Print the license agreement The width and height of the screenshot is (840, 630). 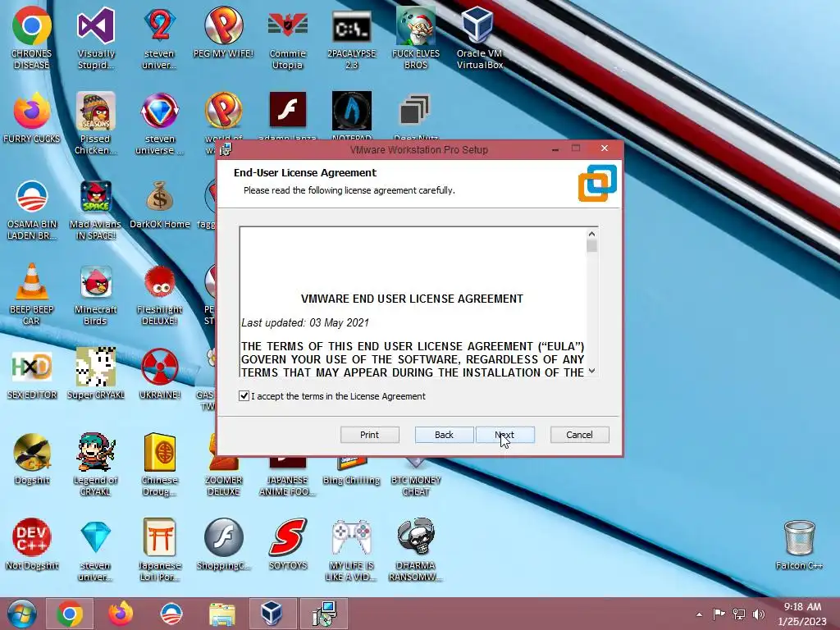(x=370, y=435)
